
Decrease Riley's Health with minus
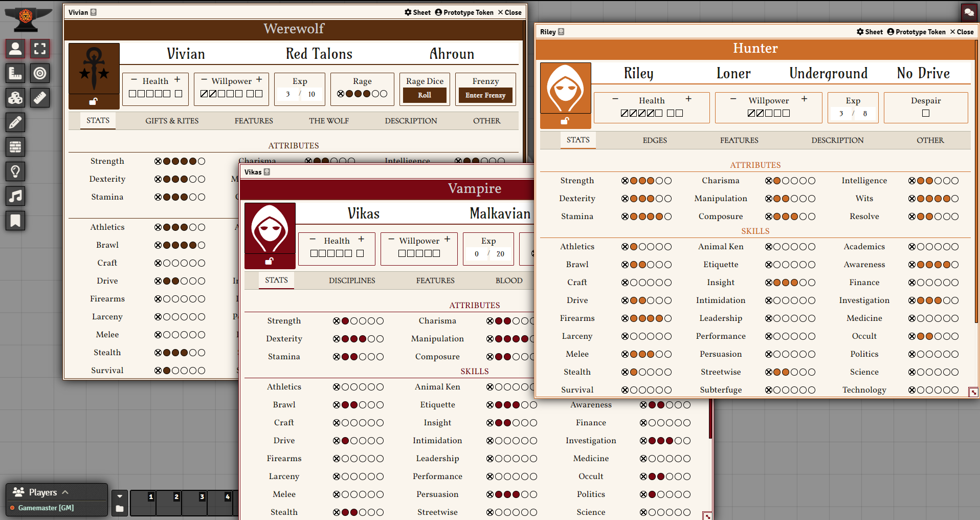[x=615, y=99]
